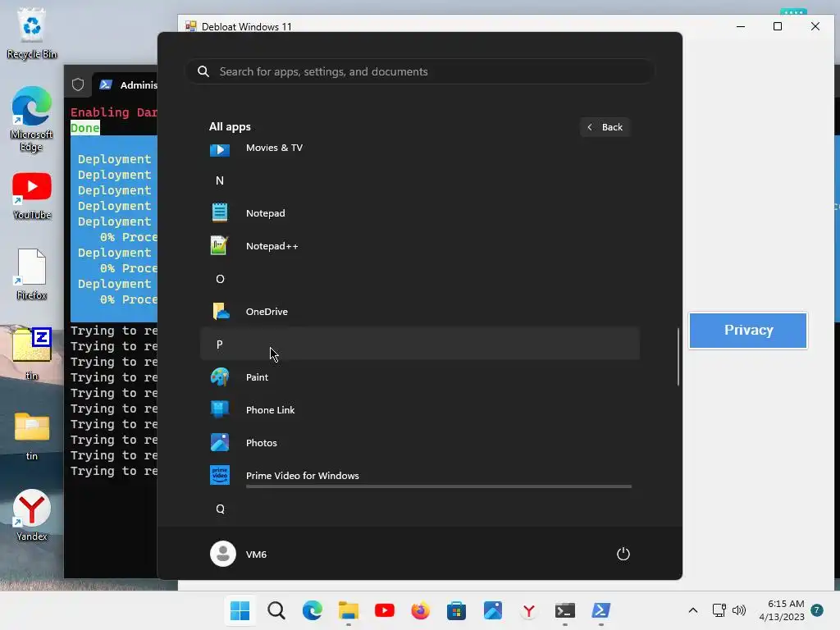Screen dimensions: 840x630
Task: Select the Microsoft Edge desktop shortcut
Action: tap(32, 119)
